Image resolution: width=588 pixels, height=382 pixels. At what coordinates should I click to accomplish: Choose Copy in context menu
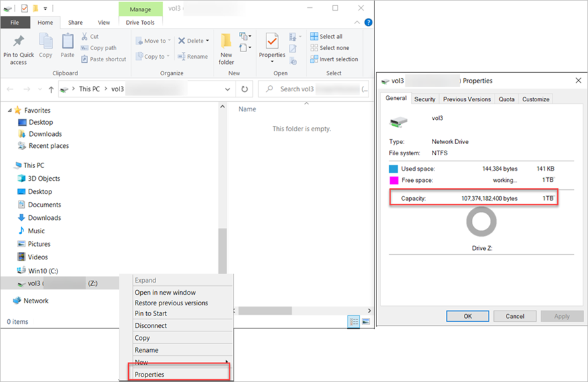[183, 337]
